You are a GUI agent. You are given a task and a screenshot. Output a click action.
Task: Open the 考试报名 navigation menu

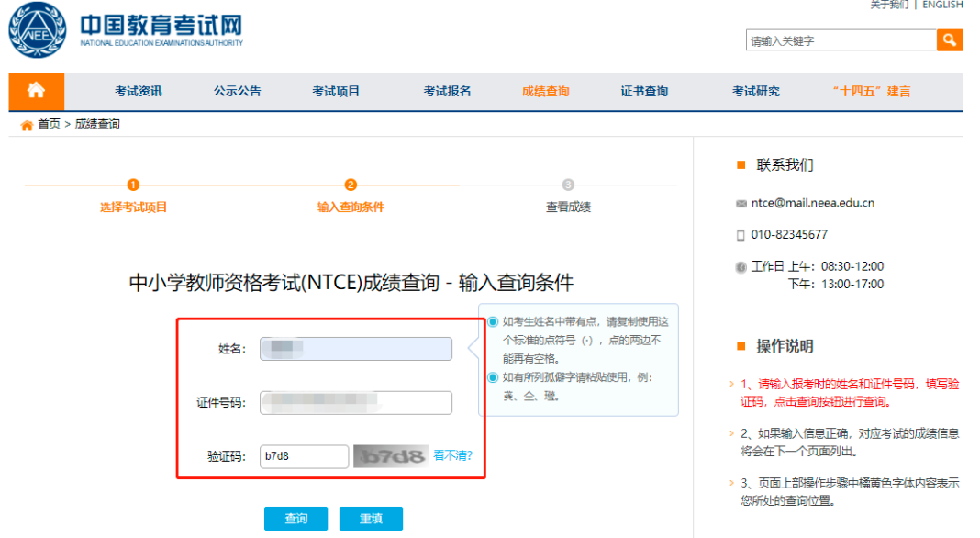[x=447, y=92]
